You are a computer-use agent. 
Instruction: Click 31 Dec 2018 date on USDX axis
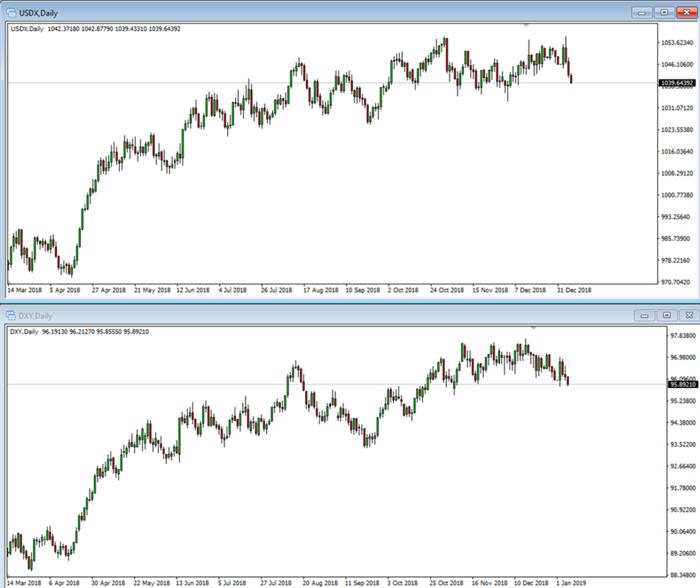[x=574, y=290]
